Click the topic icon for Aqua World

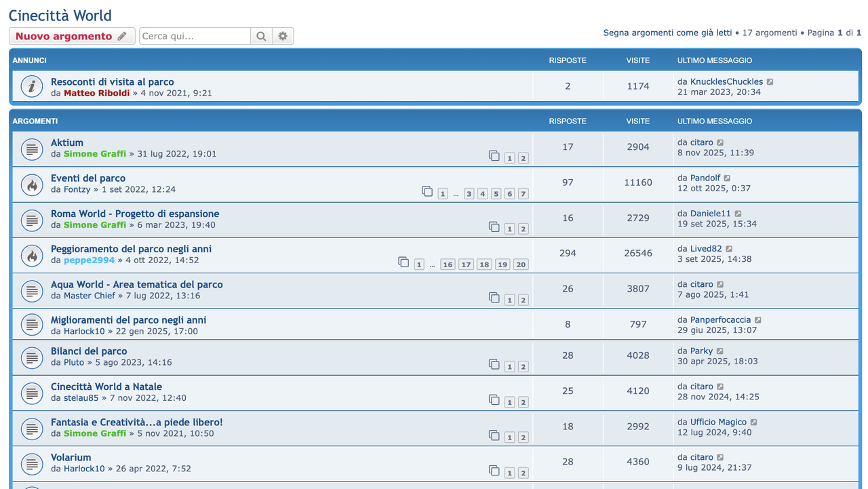[32, 290]
